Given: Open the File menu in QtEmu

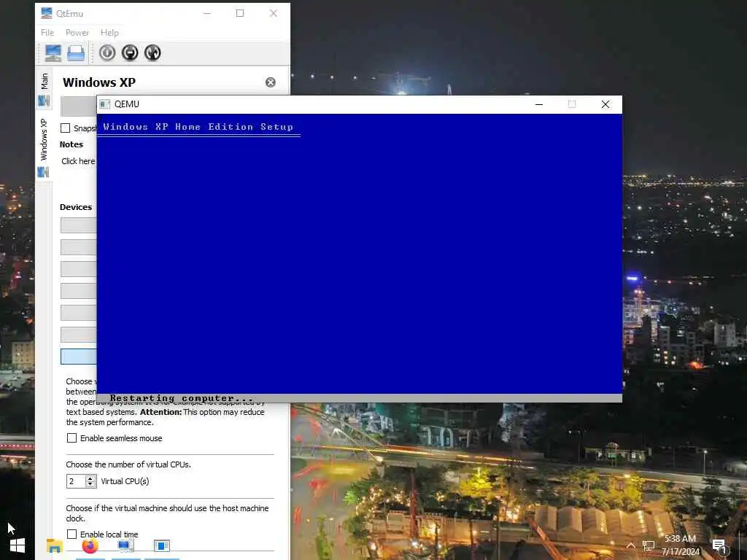Looking at the screenshot, I should point(47,32).
